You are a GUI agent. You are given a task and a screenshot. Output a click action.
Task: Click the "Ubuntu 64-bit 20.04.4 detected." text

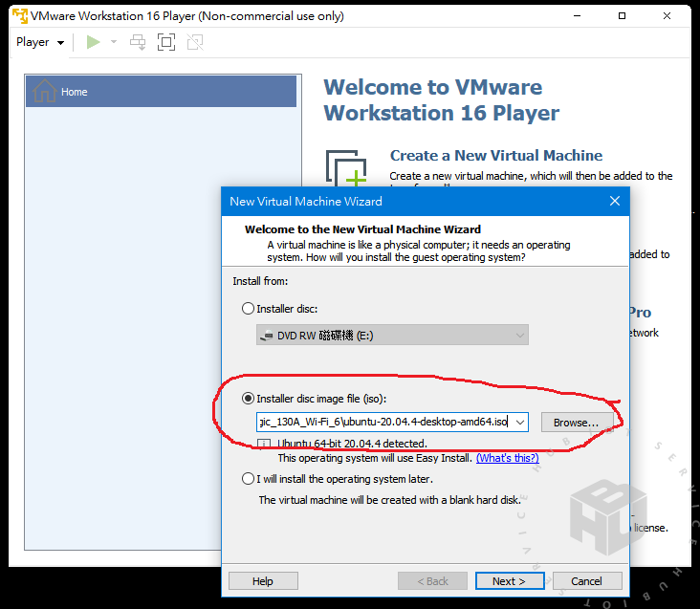[x=352, y=444]
